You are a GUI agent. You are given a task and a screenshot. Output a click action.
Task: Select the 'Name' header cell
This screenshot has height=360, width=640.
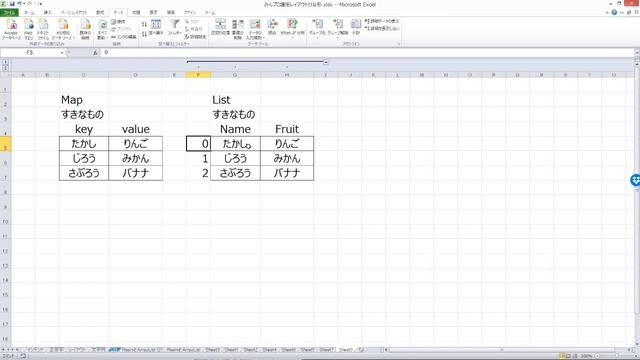point(235,129)
